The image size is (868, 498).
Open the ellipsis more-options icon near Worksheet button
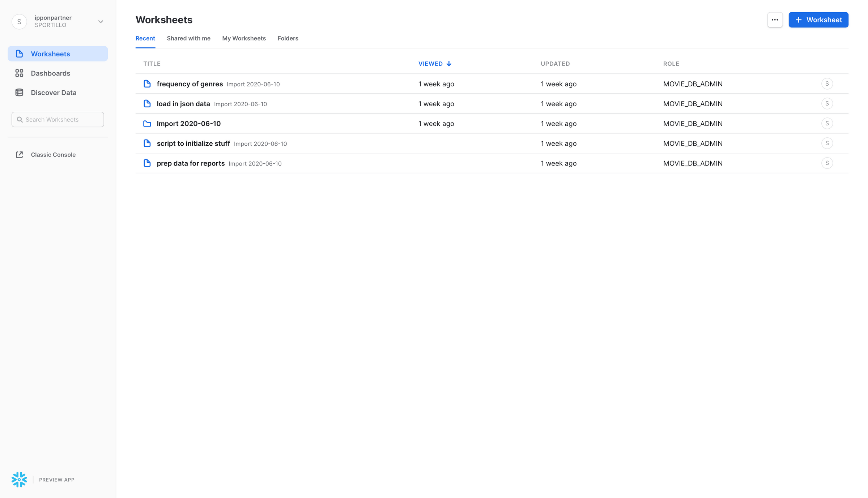pos(775,20)
